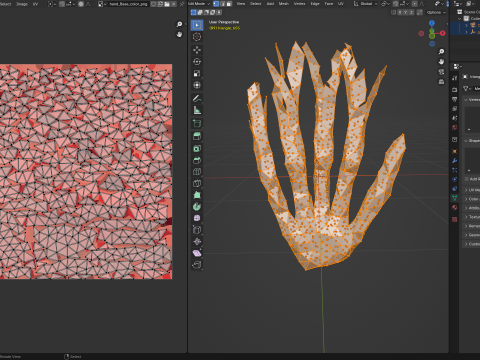Collapse the Shape Keys panel

[x=466, y=141]
